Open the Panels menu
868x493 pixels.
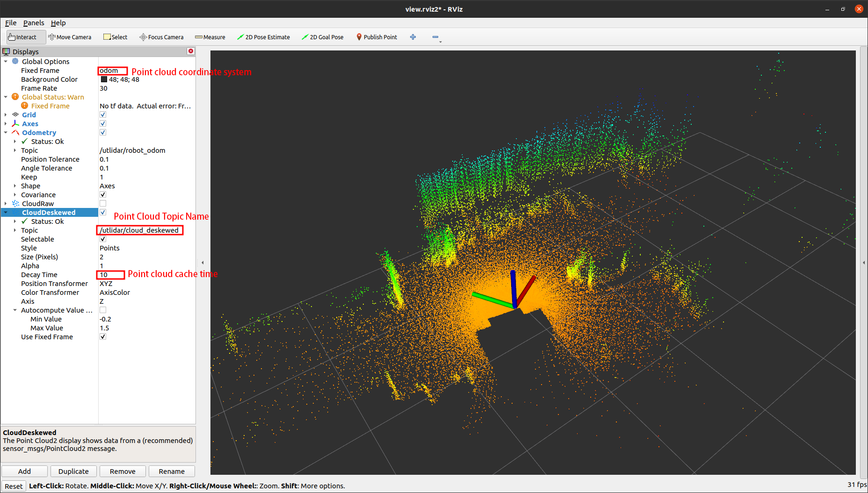point(34,22)
